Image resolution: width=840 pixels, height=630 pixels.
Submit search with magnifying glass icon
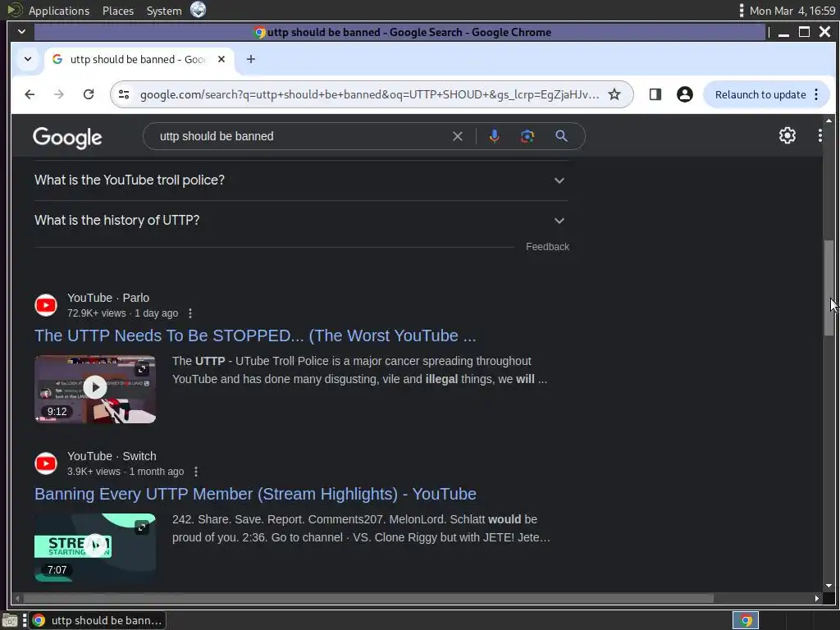[x=561, y=136]
